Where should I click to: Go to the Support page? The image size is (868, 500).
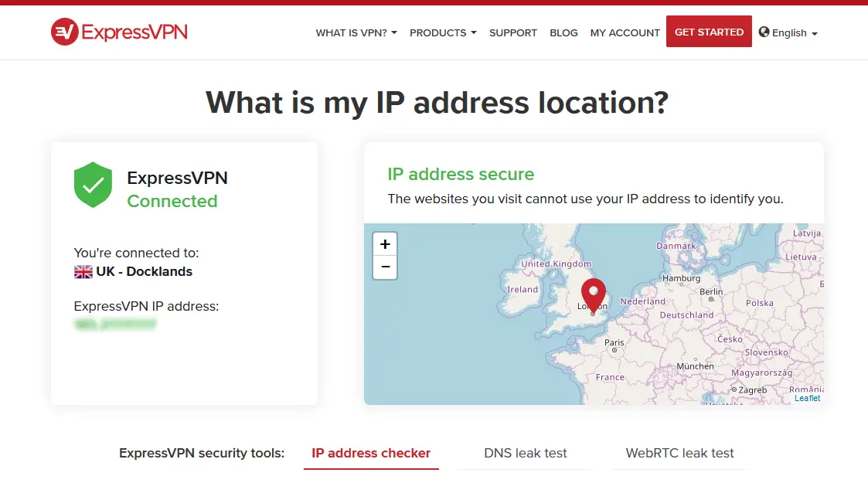(x=513, y=33)
